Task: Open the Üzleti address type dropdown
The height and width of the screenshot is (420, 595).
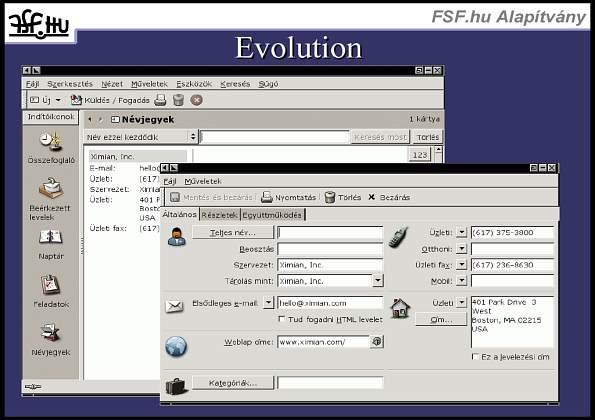Action: pos(461,302)
